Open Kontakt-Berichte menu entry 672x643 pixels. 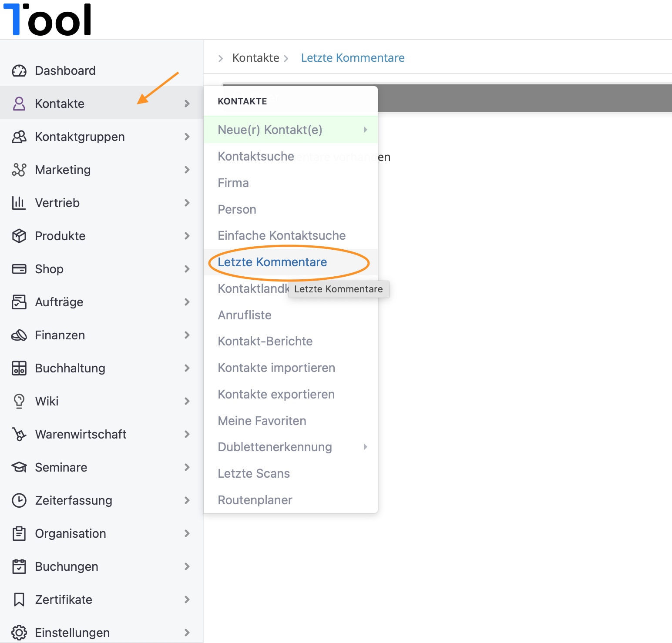pyautogui.click(x=291, y=341)
